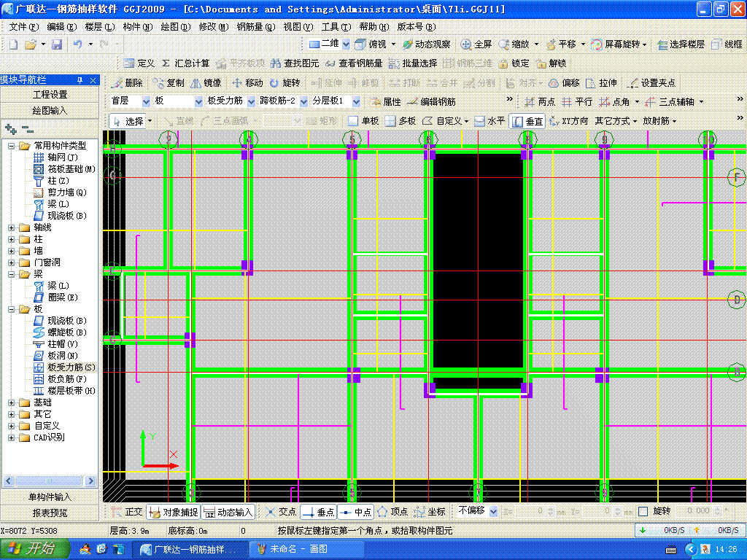Click the 绘图输入 panel button
Viewport: 747px width, 560px height.
(x=50, y=111)
